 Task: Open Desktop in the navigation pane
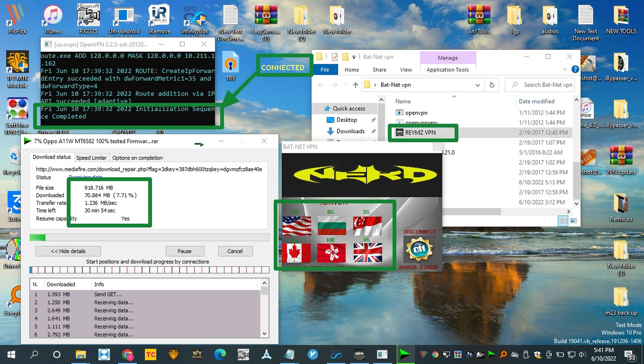click(347, 120)
